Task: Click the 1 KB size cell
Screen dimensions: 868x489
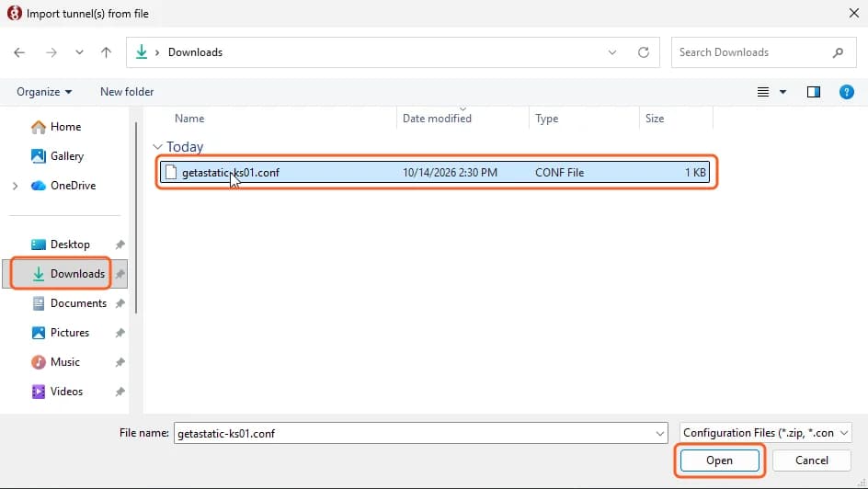Action: (695, 173)
